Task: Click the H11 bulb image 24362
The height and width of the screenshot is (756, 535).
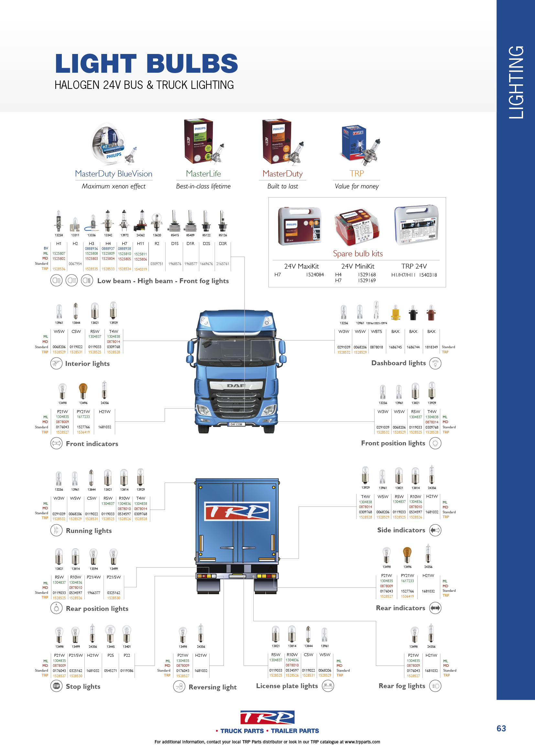Action: pos(141,221)
